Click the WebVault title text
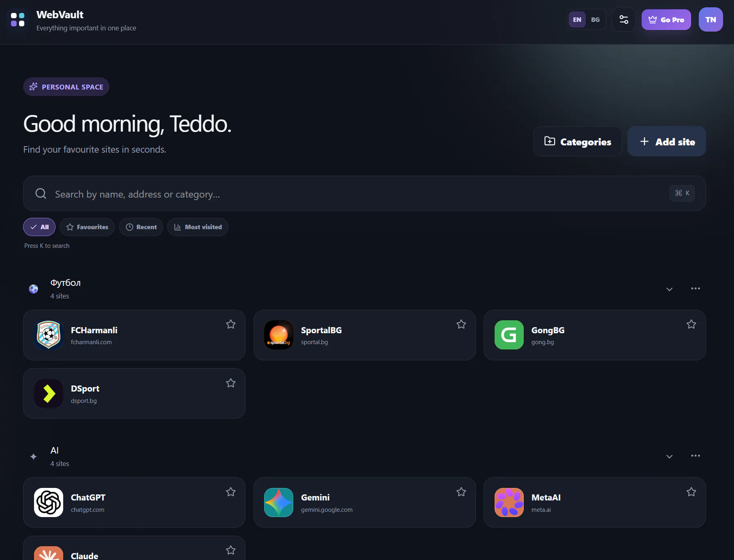 (x=60, y=15)
